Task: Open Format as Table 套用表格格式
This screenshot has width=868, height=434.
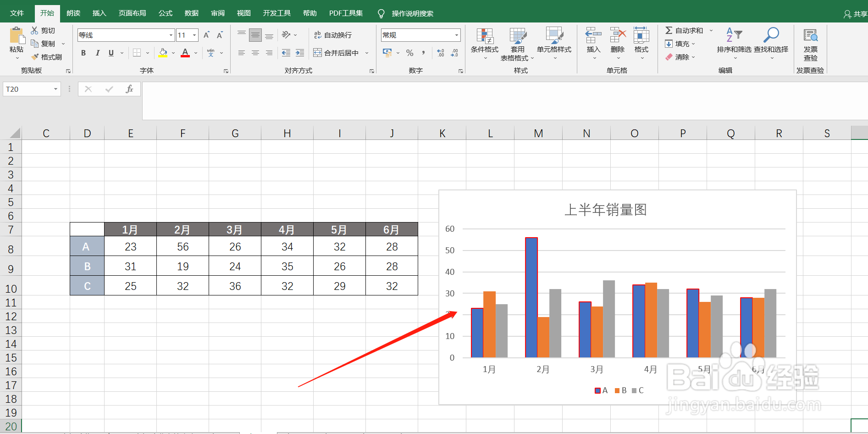Action: (x=517, y=44)
